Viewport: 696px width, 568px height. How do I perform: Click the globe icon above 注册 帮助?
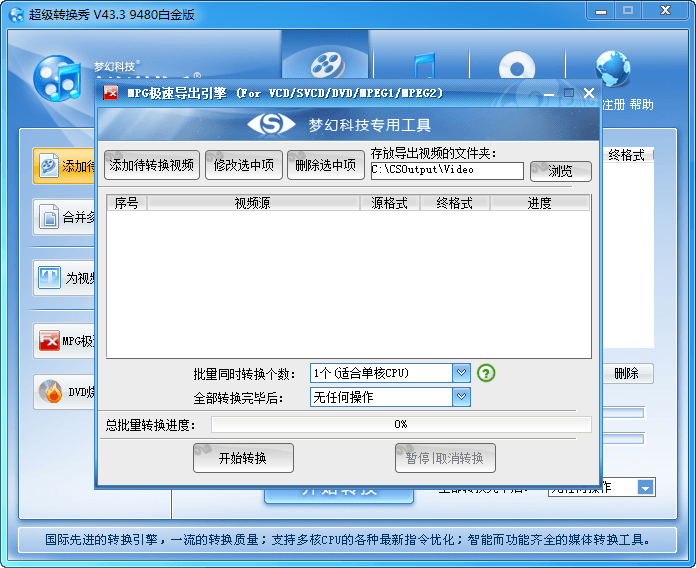612,70
